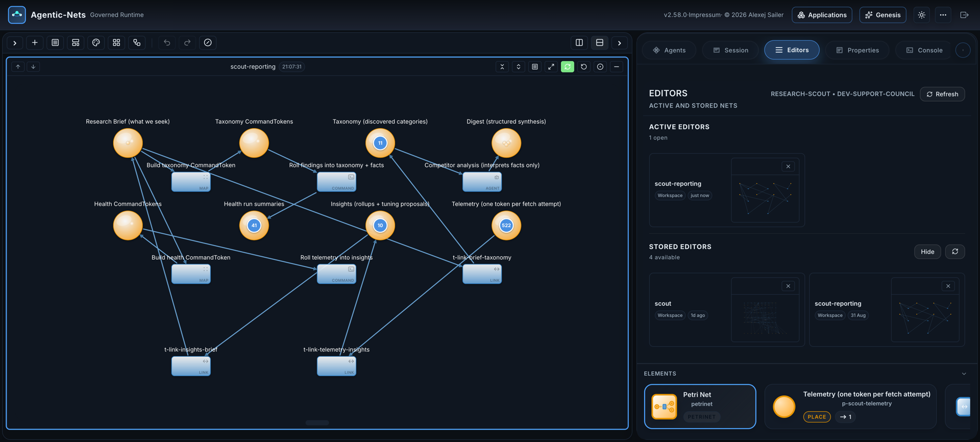Refresh the stored editors list icon
Image resolution: width=980 pixels, height=442 pixels.
(x=955, y=252)
